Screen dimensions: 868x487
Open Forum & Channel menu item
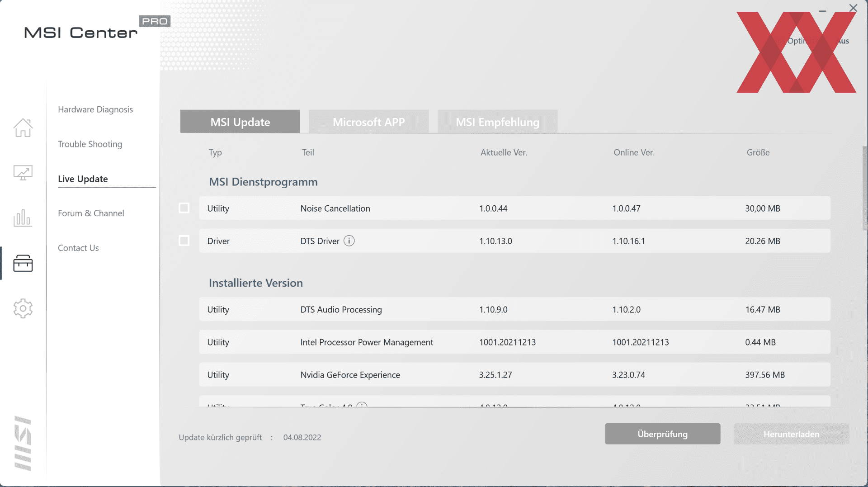[x=91, y=213]
